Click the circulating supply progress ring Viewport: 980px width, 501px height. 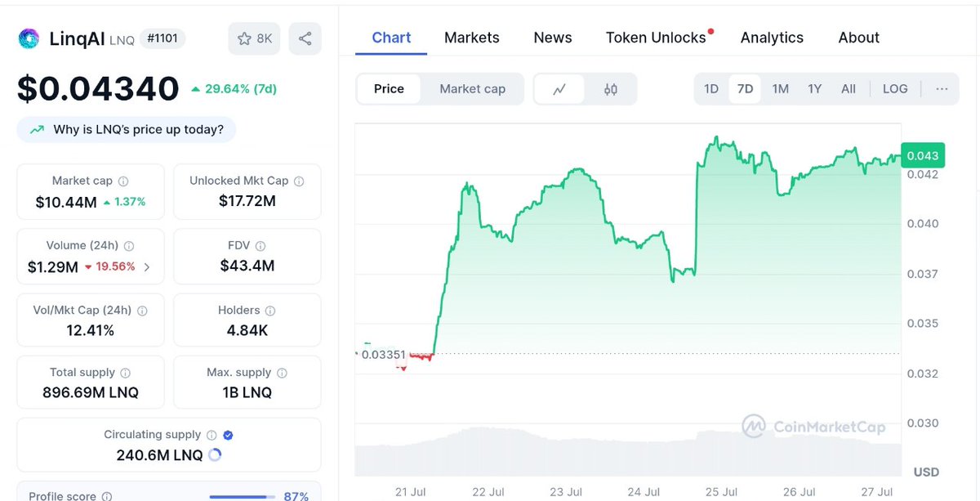click(x=215, y=455)
